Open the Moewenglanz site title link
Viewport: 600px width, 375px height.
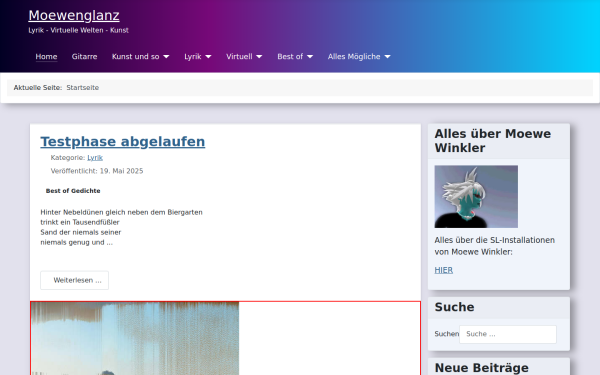[74, 16]
